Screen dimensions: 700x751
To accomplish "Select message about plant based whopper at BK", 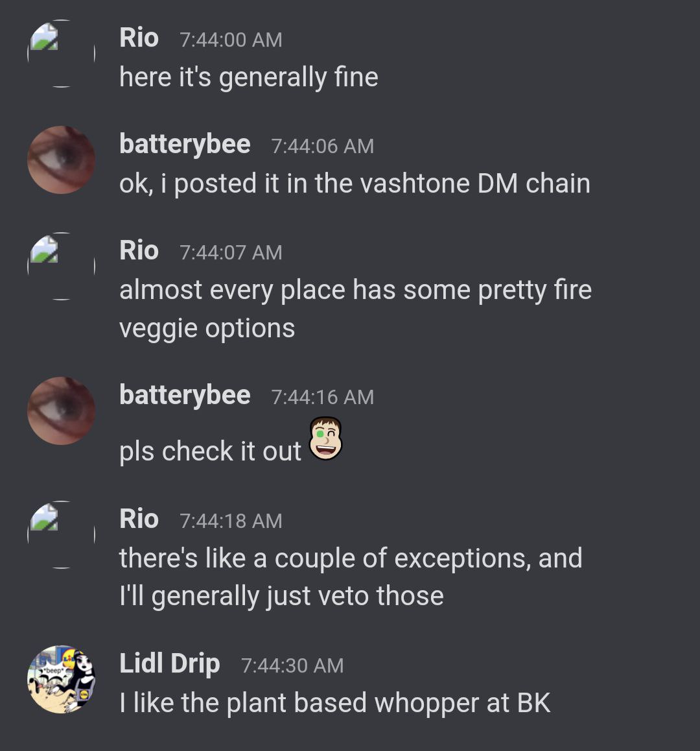I will click(334, 704).
